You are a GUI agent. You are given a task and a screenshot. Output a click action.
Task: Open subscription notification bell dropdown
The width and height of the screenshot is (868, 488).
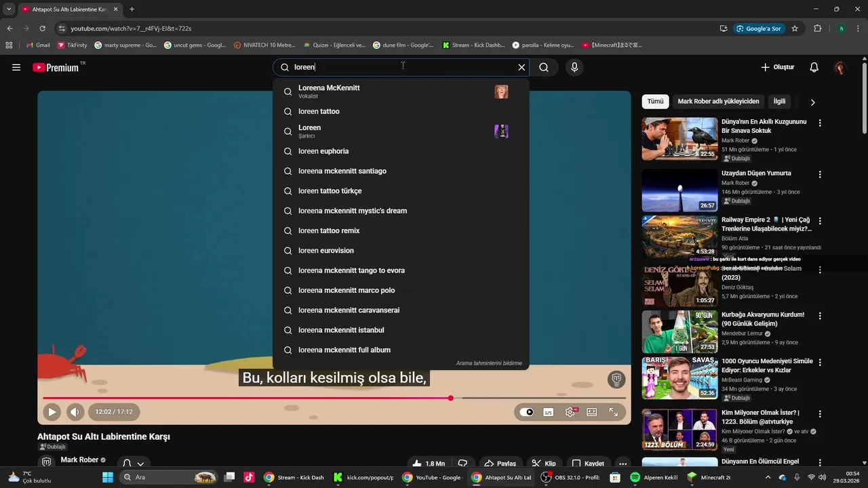click(x=133, y=464)
